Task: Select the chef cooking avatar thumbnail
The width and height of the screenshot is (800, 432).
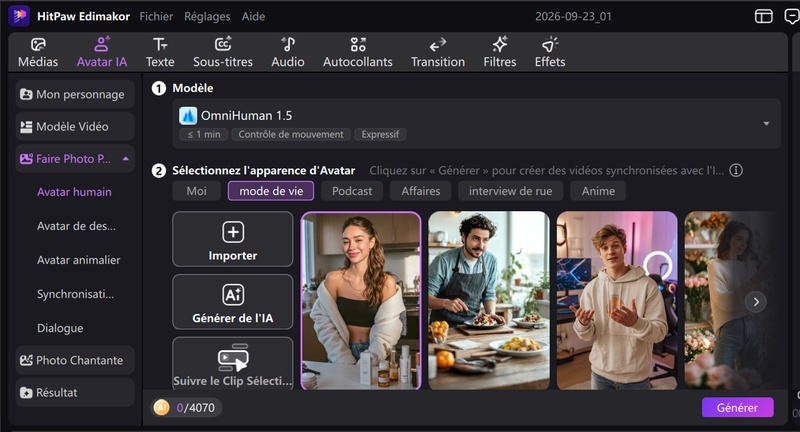Action: (x=489, y=301)
